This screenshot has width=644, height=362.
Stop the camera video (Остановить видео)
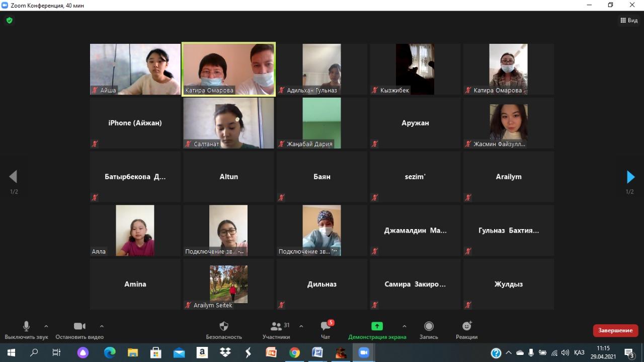(x=79, y=330)
